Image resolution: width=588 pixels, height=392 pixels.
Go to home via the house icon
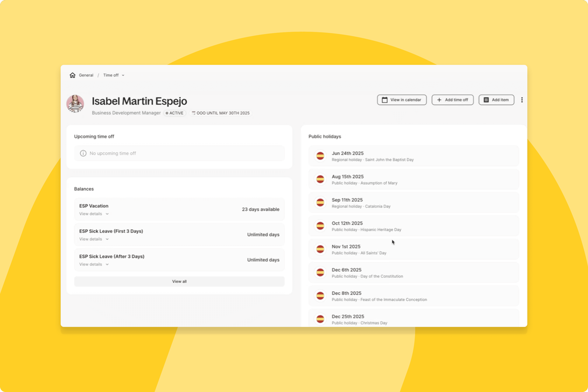click(72, 75)
